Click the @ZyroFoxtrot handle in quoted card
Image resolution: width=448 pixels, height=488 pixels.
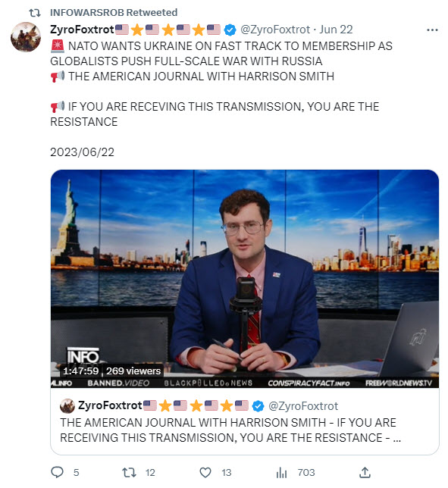[x=303, y=406]
